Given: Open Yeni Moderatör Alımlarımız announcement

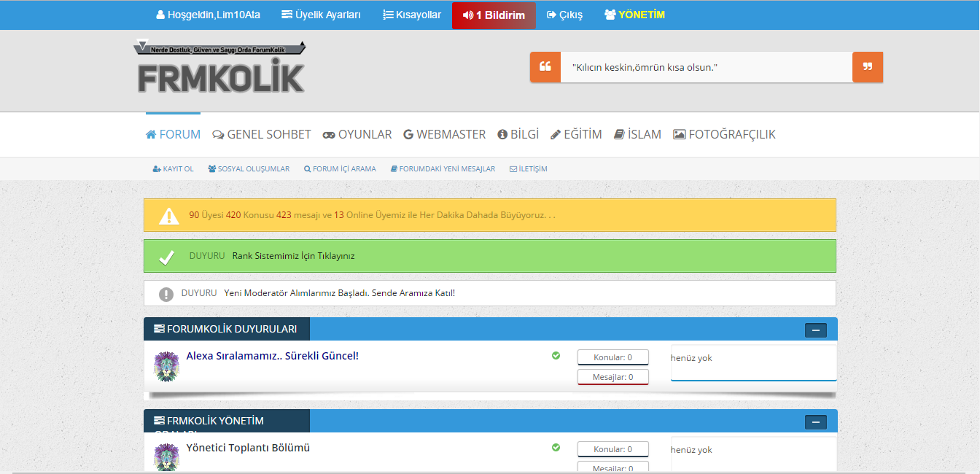Looking at the screenshot, I should click(340, 293).
